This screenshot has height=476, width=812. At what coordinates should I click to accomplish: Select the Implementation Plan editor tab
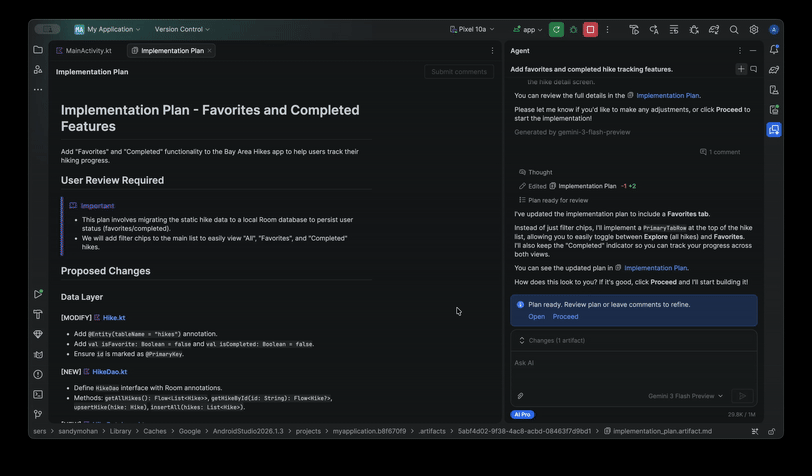coord(172,51)
